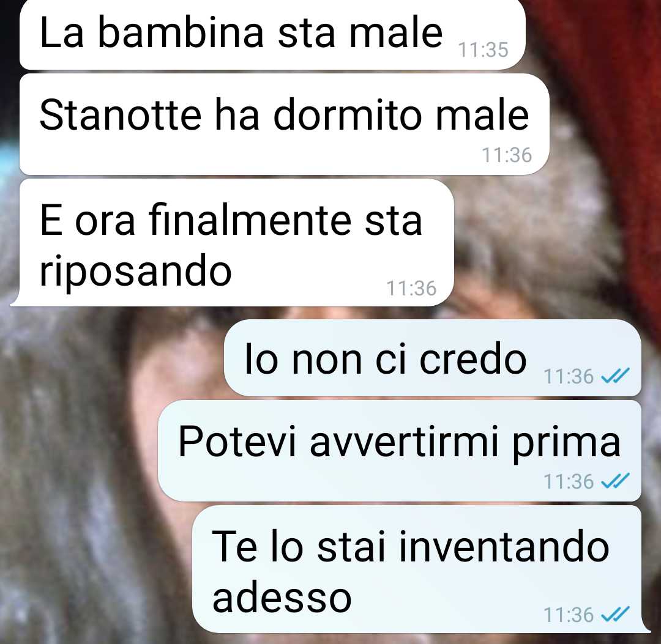The image size is (661, 644).
Task: Tap the 11:35 timestamp on the first message
Action: pos(483,50)
